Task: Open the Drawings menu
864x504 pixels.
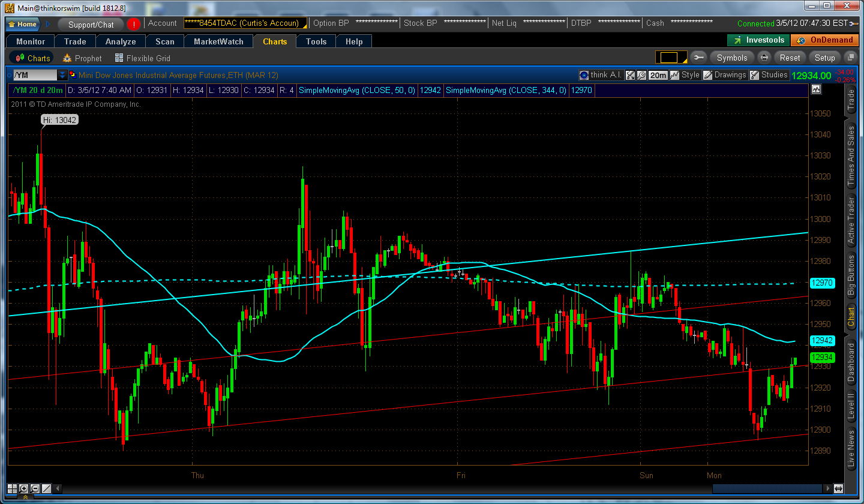Action: (725, 75)
